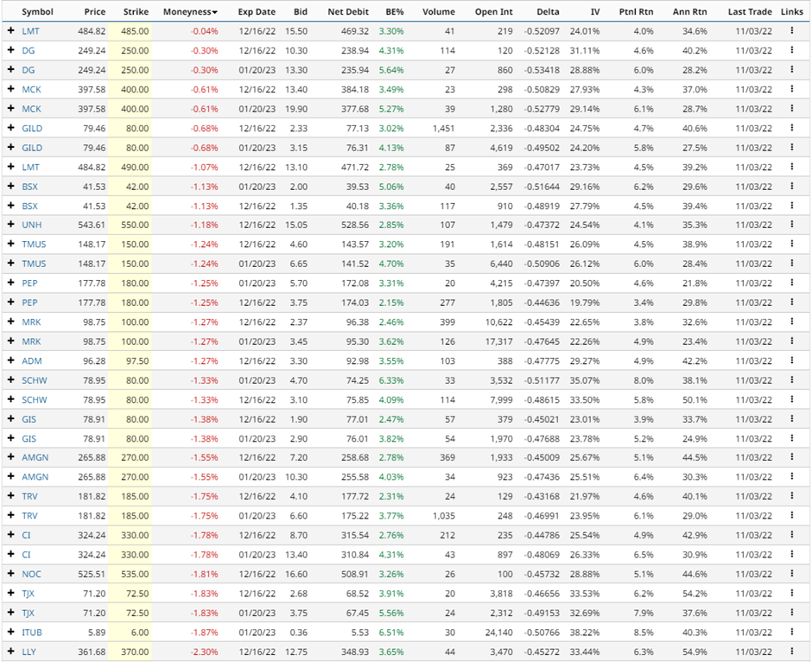The image size is (812, 662).
Task: Open the links menu for LLY row
Action: pos(792,652)
